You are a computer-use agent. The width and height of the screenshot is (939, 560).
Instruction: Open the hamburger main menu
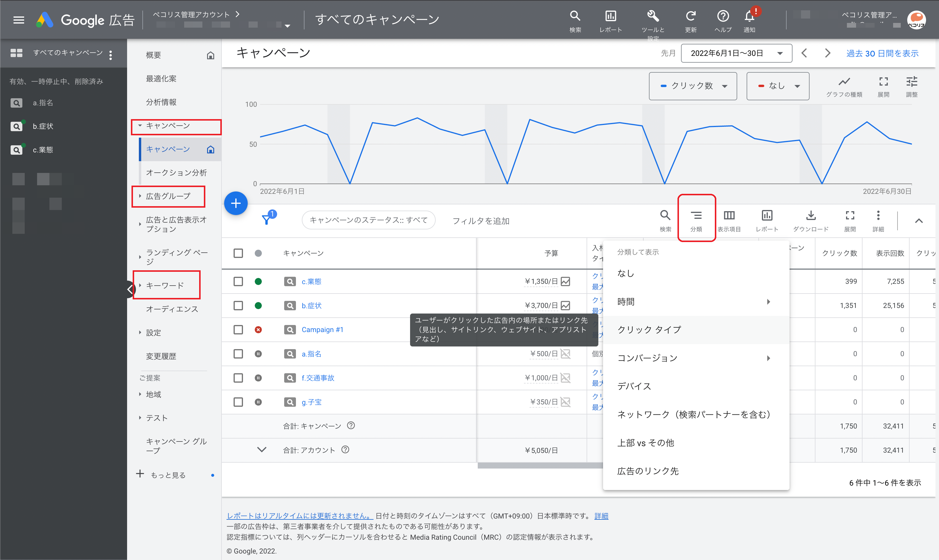(x=19, y=20)
